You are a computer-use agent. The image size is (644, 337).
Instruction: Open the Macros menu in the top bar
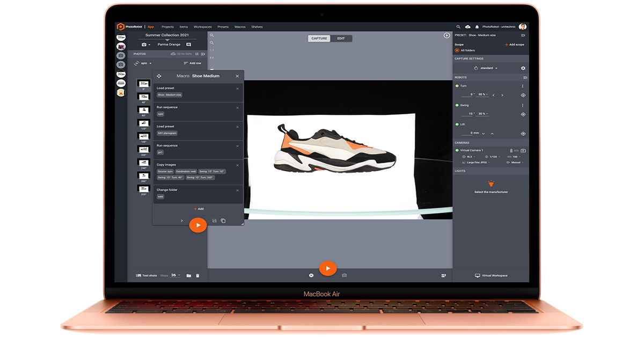coord(240,26)
